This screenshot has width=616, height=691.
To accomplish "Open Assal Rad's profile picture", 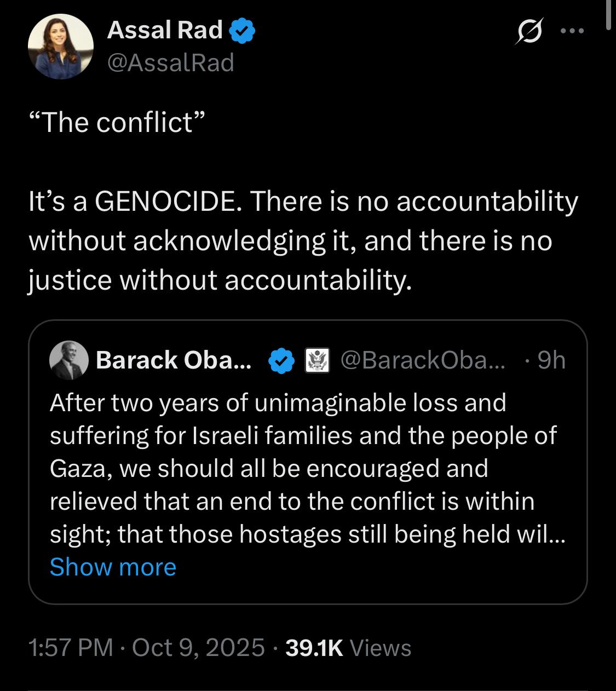I will pos(61,47).
